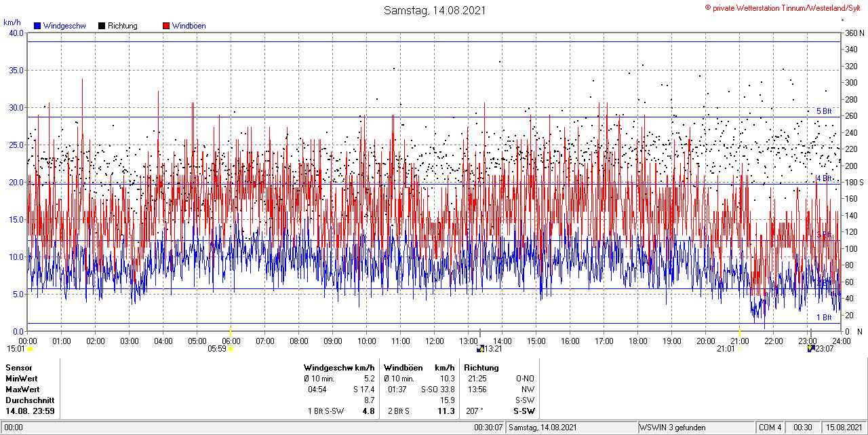Click the Windböen km/h column header

[x=419, y=368]
